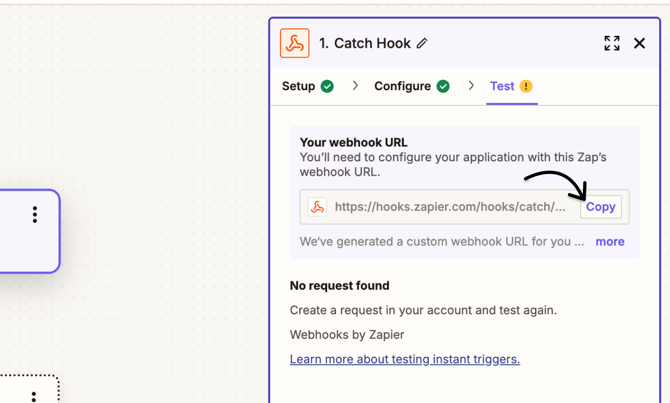Expand panel with the fullscreen arrows icon
Viewport: 670px width, 403px height.
coord(612,43)
